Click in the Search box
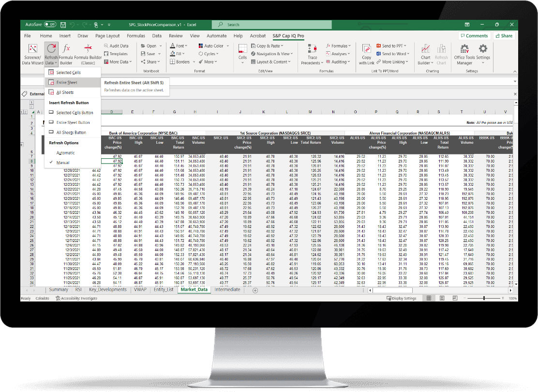Image resolution: width=538 pixels, height=392 pixels. point(272,25)
